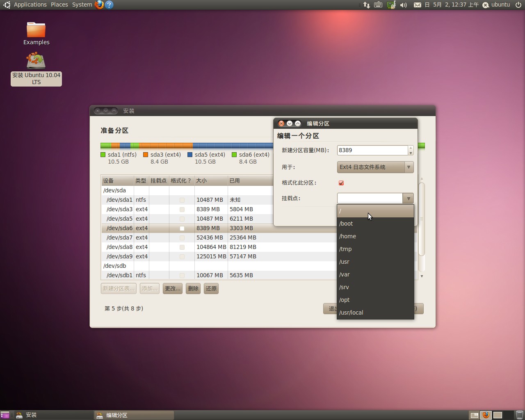Launch the Install Ubuntu 10.04 LTS icon
This screenshot has width=525, height=420.
tap(36, 70)
